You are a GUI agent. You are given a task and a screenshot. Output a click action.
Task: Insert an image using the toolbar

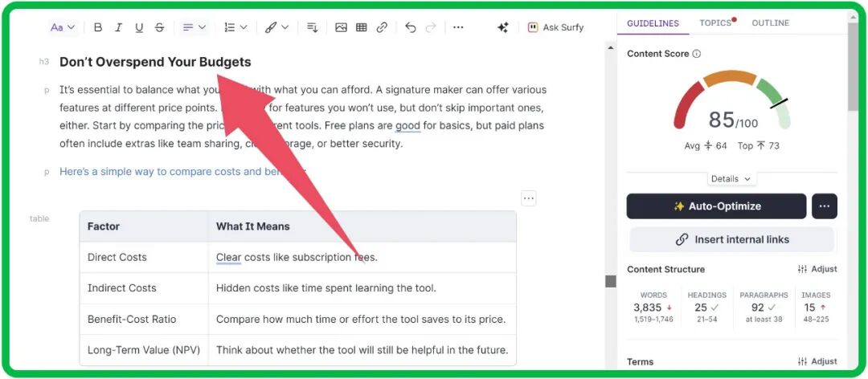[341, 27]
